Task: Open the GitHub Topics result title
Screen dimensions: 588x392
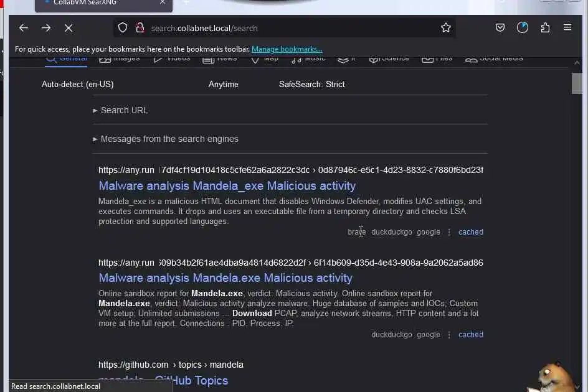Action: 163,381
